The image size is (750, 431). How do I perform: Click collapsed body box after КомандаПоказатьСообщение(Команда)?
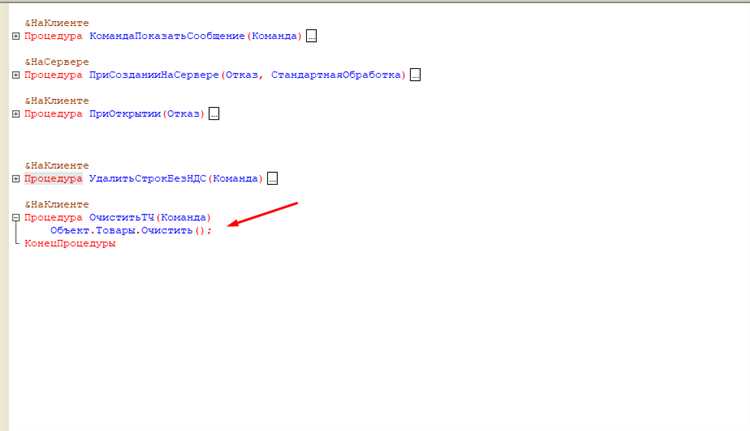[x=311, y=36]
